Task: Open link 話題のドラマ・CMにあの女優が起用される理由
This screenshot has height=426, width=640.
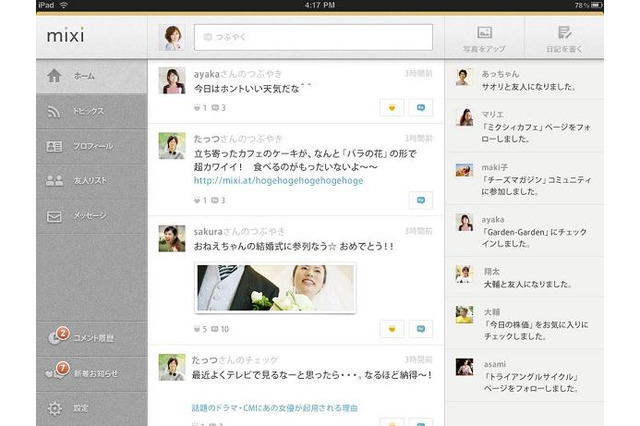Action: pos(275,408)
